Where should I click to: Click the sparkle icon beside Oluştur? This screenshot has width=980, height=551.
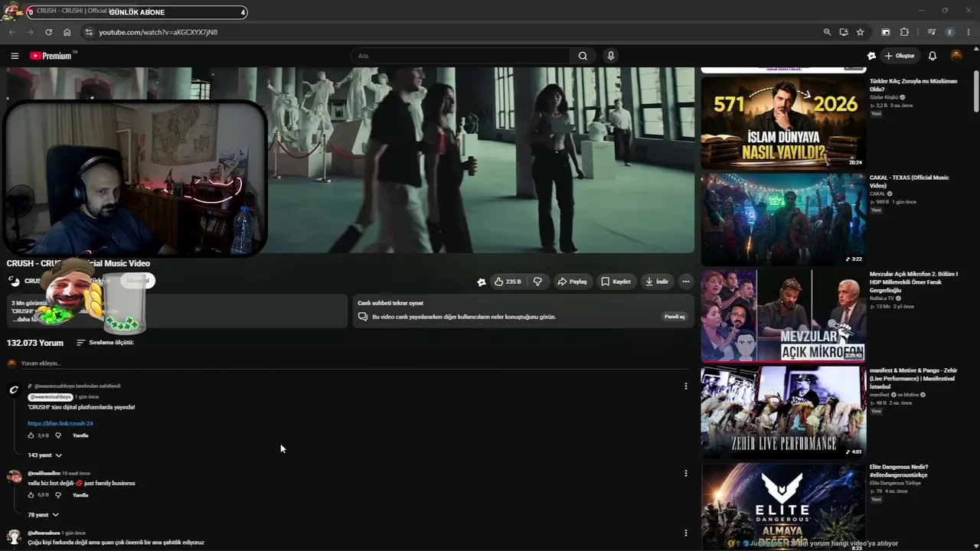click(x=871, y=56)
